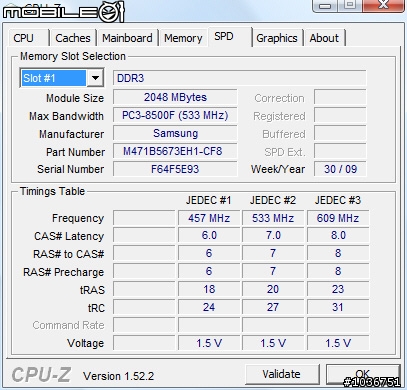
Task: Click the JEDEC #3 RAS# Precharge value 8
Action: 338,271
